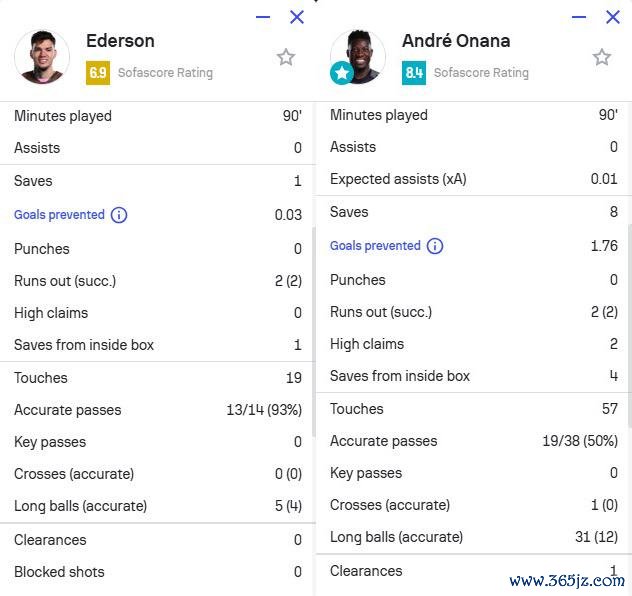This screenshot has width=632, height=596.
Task: Minimize the Ederson stats panel
Action: [263, 17]
